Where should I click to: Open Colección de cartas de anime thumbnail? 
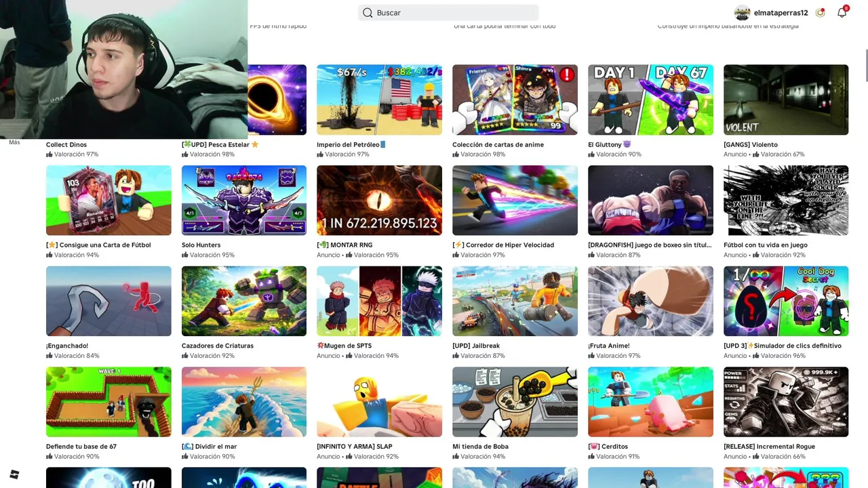pyautogui.click(x=515, y=100)
